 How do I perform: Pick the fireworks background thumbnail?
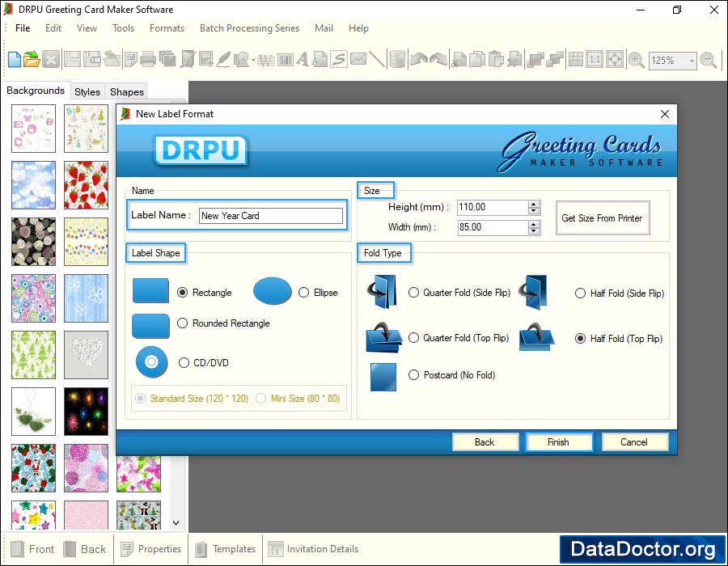(x=86, y=412)
